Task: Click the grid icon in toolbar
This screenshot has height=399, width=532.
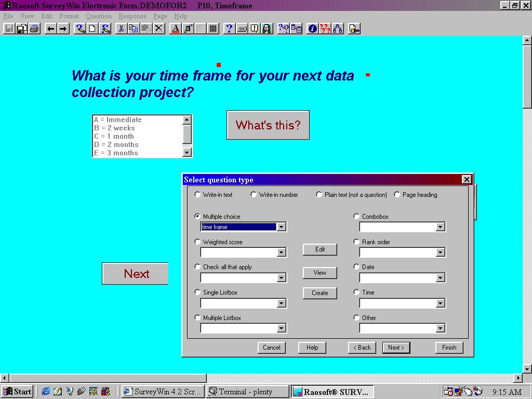Action: coord(213,29)
